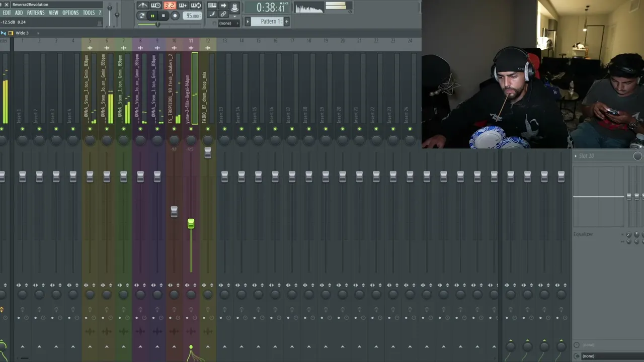Viewport: 644px width, 362px height.
Task: Pause playback with the green pause button
Action: 152,16
